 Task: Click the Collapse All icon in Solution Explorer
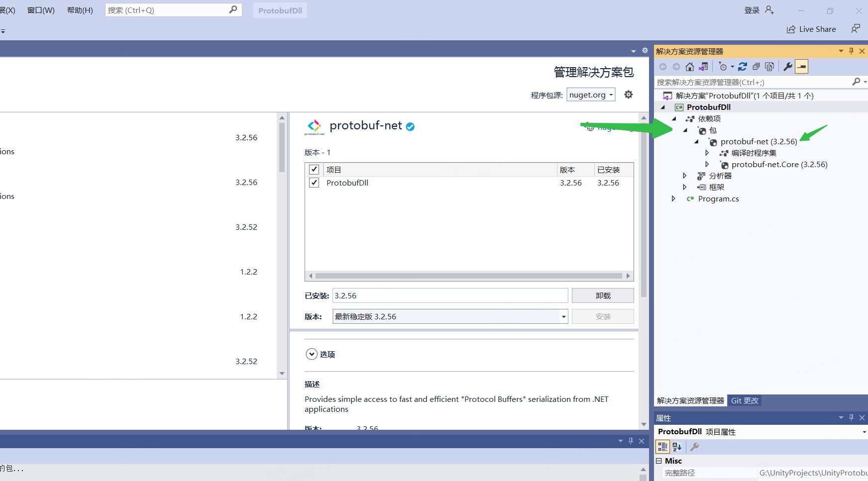point(756,66)
